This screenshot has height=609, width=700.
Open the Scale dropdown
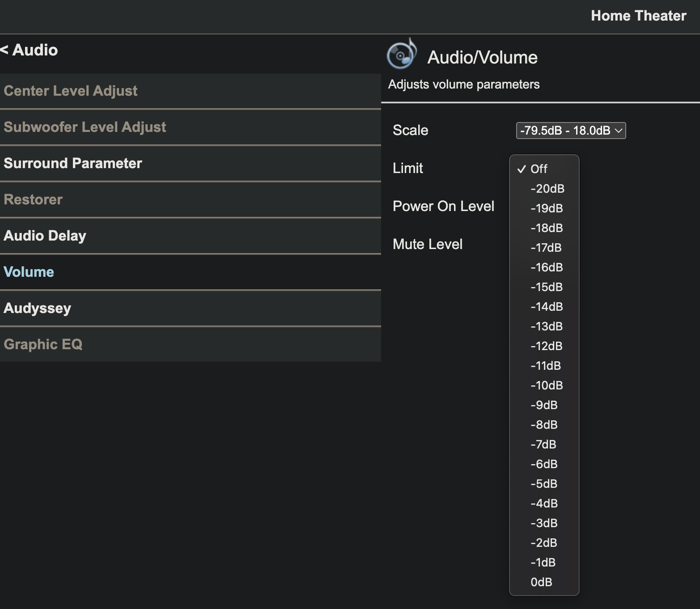coord(570,131)
